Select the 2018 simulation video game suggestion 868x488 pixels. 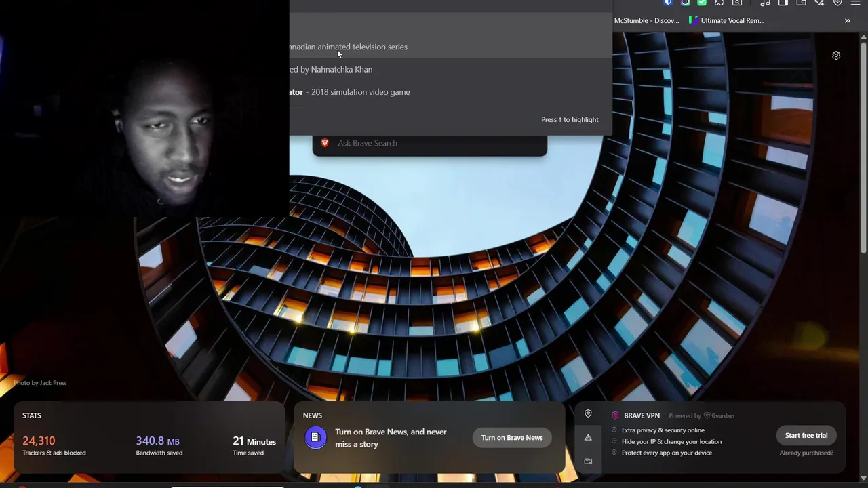click(x=450, y=91)
